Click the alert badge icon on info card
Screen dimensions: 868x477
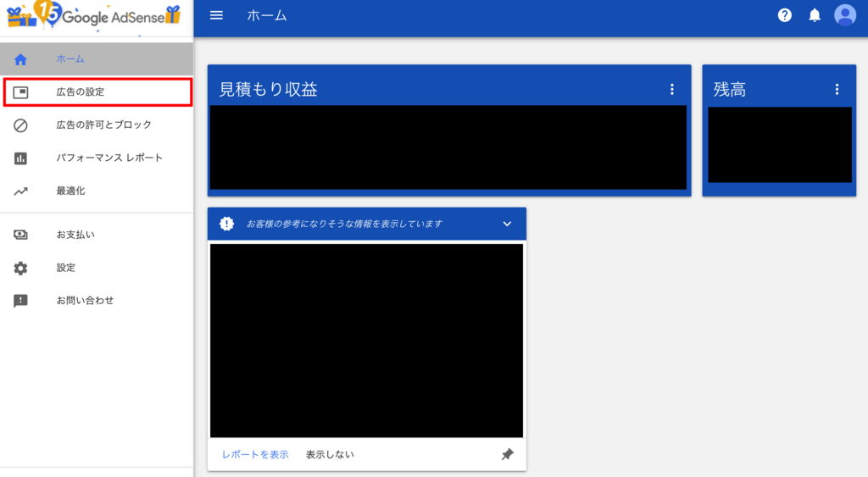tap(226, 224)
